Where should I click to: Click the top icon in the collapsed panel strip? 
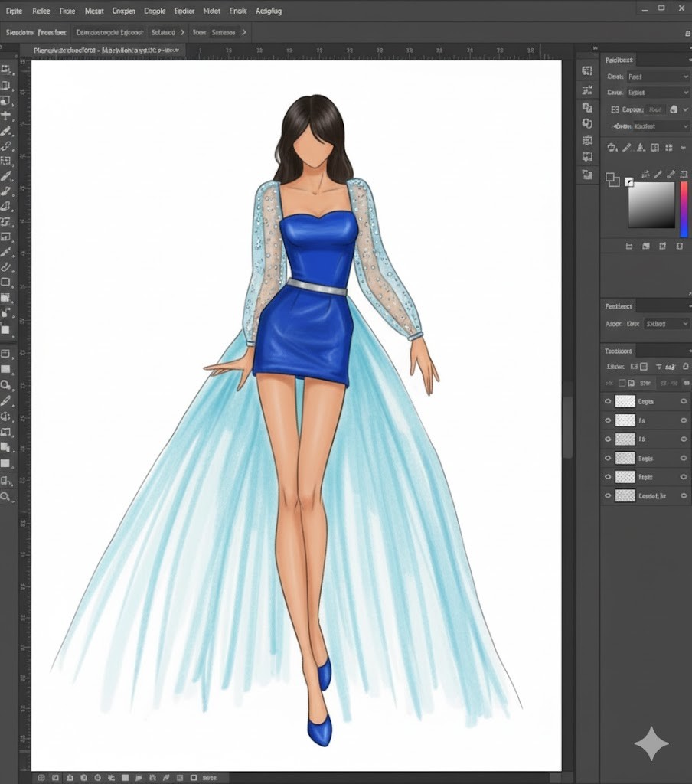(x=587, y=70)
